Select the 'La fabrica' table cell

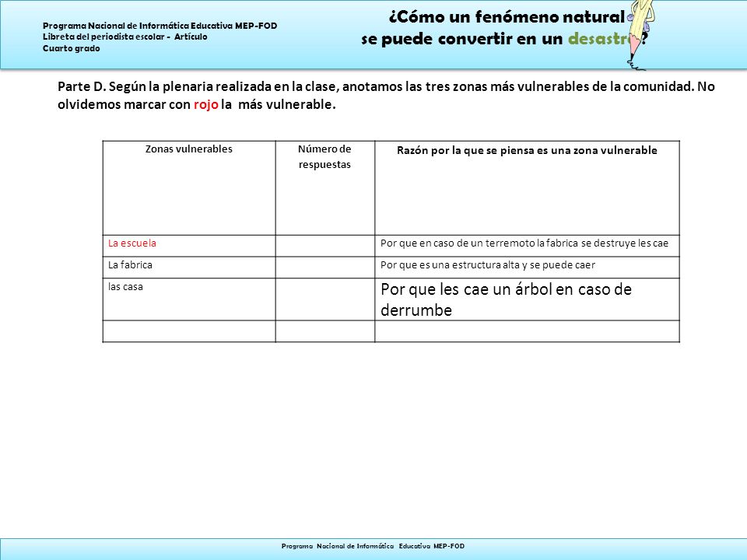click(x=189, y=268)
